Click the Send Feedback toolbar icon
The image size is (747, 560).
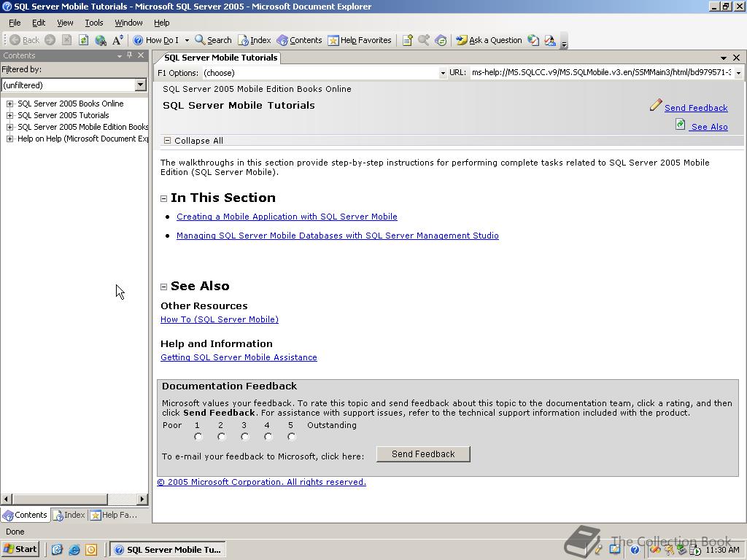point(550,41)
